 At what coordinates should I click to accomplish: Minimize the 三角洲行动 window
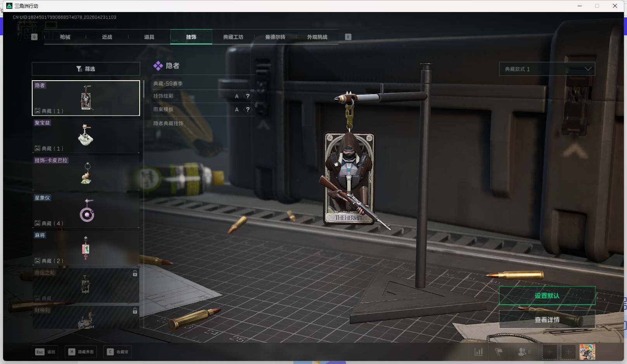(580, 6)
